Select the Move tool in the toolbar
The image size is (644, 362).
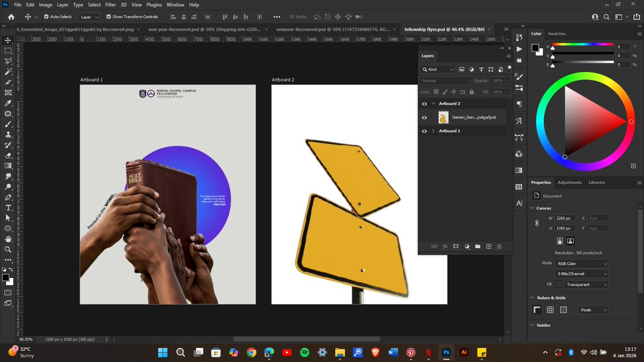8,40
